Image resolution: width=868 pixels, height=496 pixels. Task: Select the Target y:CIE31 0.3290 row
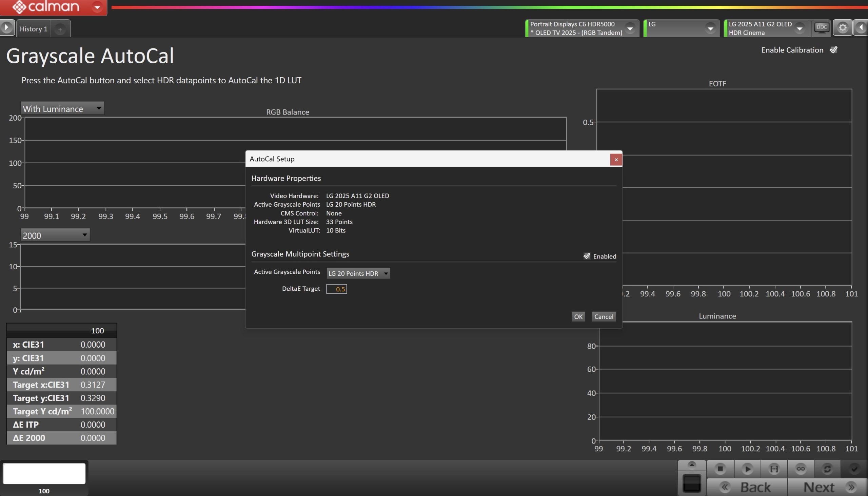pos(62,398)
